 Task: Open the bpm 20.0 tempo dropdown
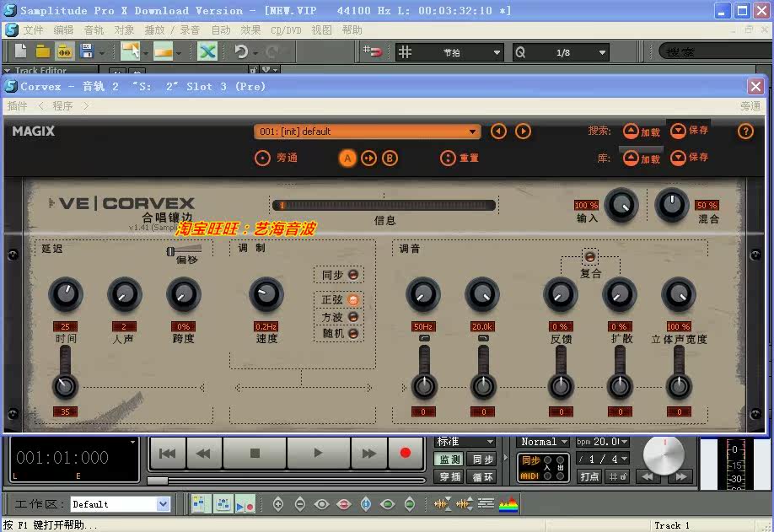coord(602,442)
